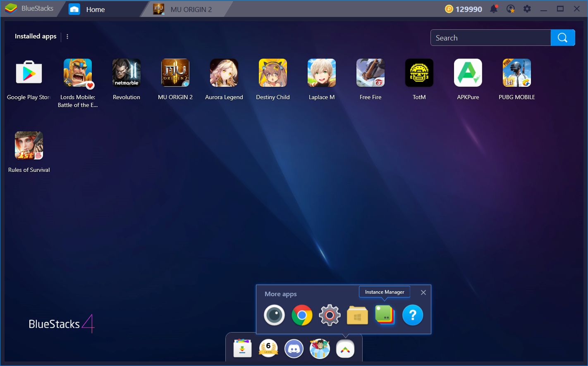588x366 pixels.
Task: Click the blue search button
Action: coord(563,38)
